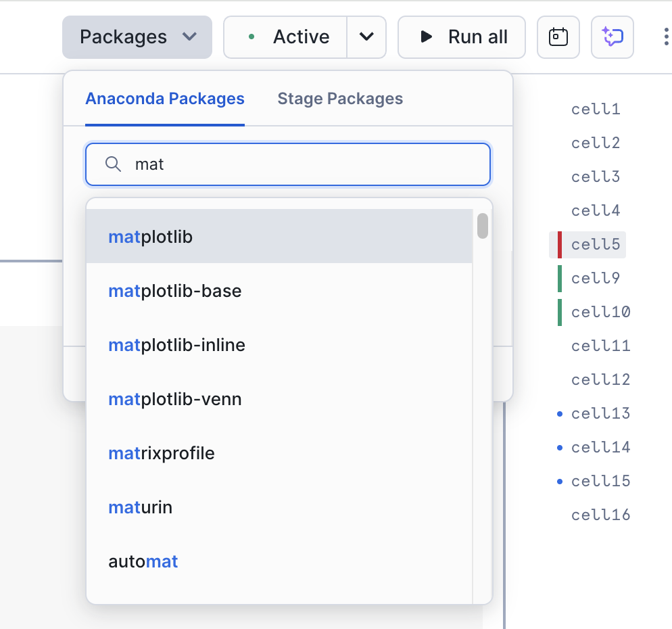Viewport: 672px width, 629px height.
Task: Click the Run all button
Action: 462,37
